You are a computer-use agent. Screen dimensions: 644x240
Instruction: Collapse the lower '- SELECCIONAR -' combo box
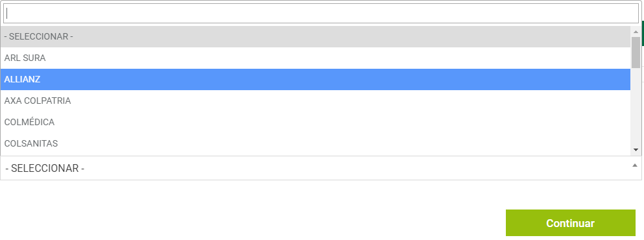[321, 168]
